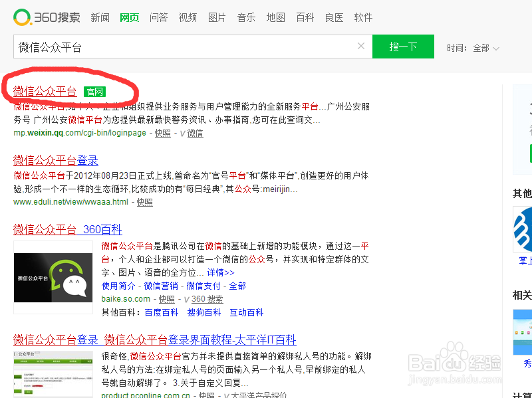Select the 网页 search tab
The height and width of the screenshot is (398, 532).
129,18
